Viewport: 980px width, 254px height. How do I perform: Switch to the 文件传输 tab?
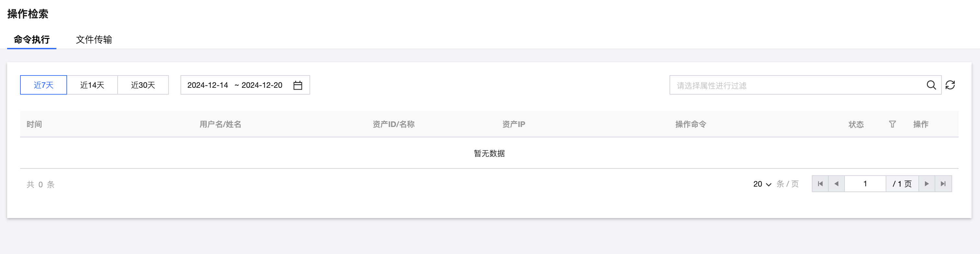click(x=94, y=40)
